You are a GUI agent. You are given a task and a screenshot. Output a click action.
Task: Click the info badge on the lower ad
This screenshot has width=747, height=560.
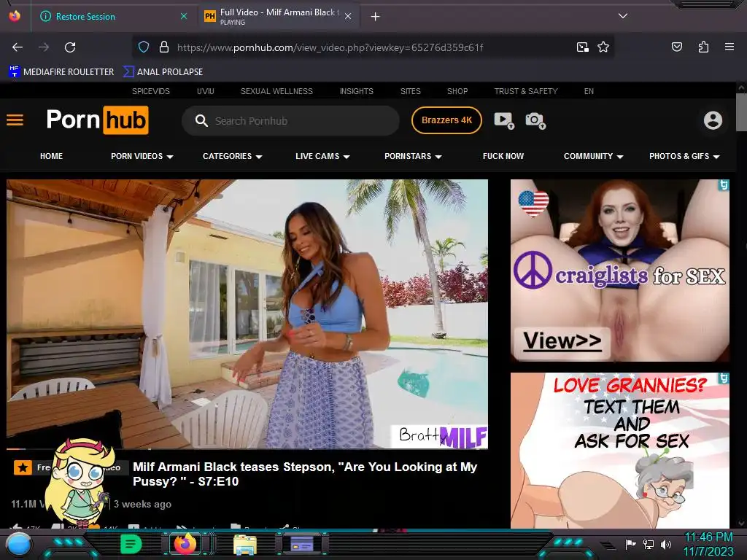click(x=724, y=378)
